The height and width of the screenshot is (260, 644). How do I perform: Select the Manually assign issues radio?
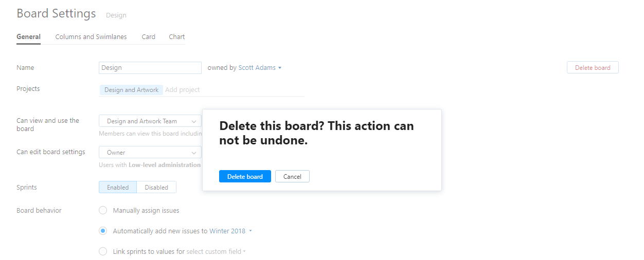[103, 210]
